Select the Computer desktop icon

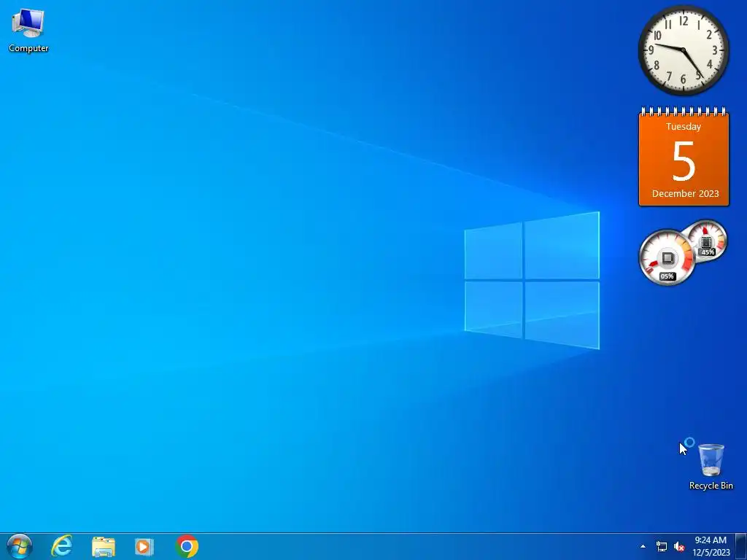coord(28,30)
